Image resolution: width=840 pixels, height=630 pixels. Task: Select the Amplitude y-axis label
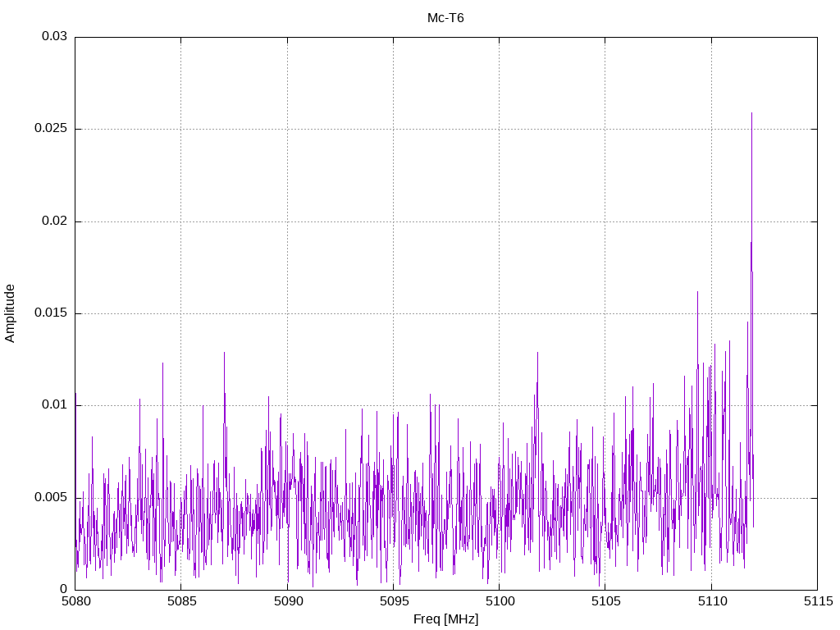10,313
